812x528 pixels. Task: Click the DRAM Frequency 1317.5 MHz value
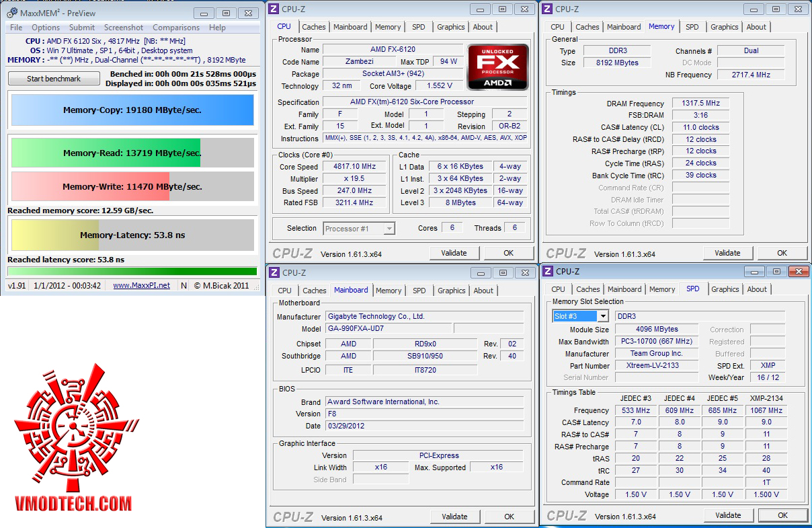[700, 104]
